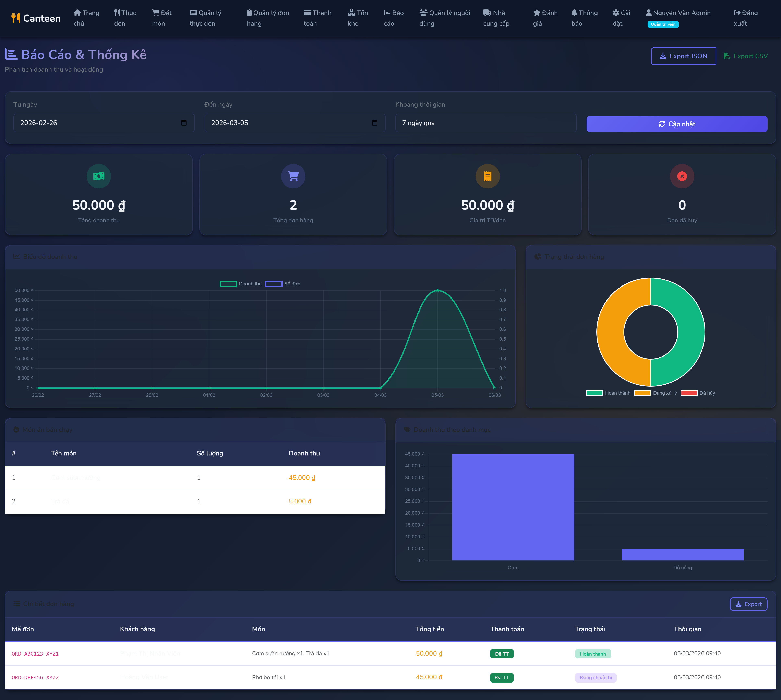Toggle the Doanh thu legend in revenue chart
Screen dimensions: 781x700
click(241, 284)
